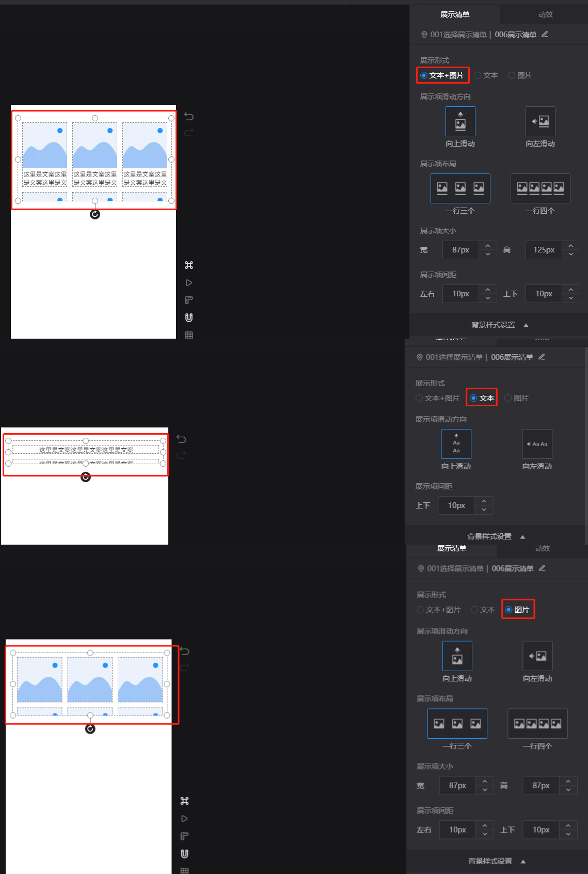The width and height of the screenshot is (588, 874).
Task: Select the stacked Aa 向上滑动 text icon
Action: click(x=456, y=444)
